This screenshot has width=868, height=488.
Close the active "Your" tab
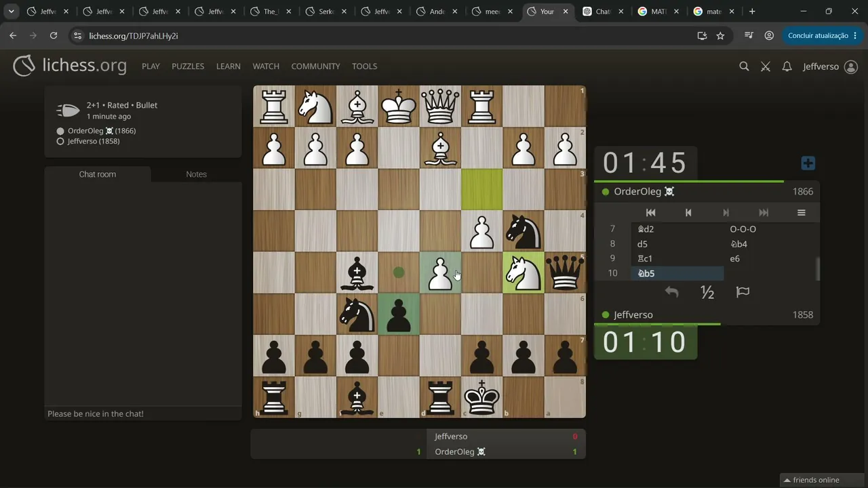[x=566, y=12]
